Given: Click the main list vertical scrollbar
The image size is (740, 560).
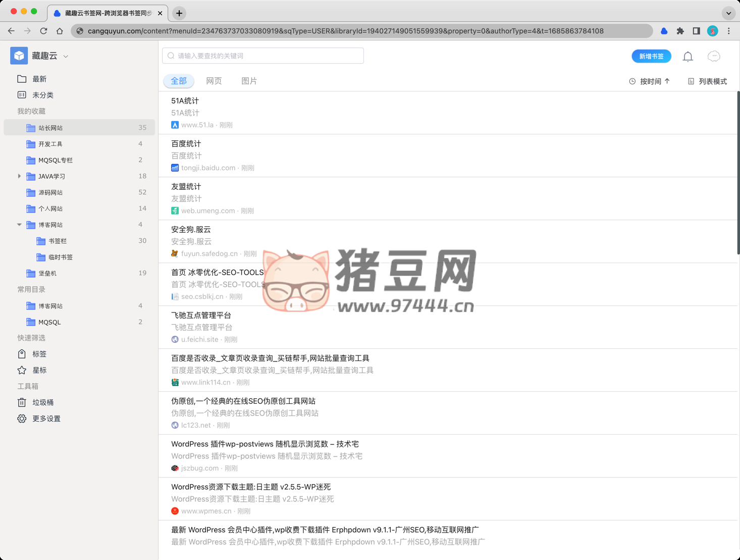Looking at the screenshot, I should tap(738, 172).
